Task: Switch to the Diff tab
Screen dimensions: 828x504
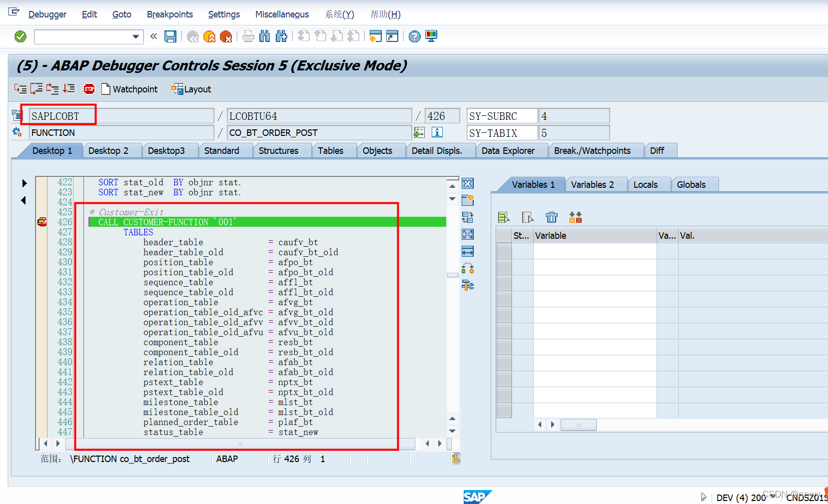Action: [x=657, y=151]
